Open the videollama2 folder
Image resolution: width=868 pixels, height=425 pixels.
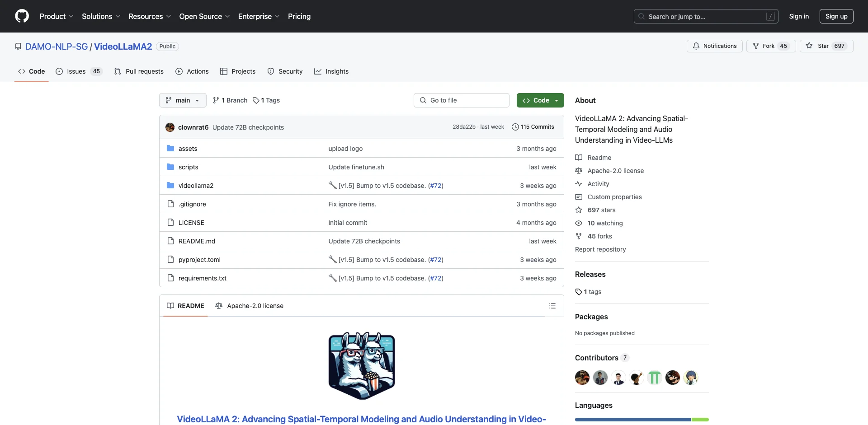coord(196,186)
